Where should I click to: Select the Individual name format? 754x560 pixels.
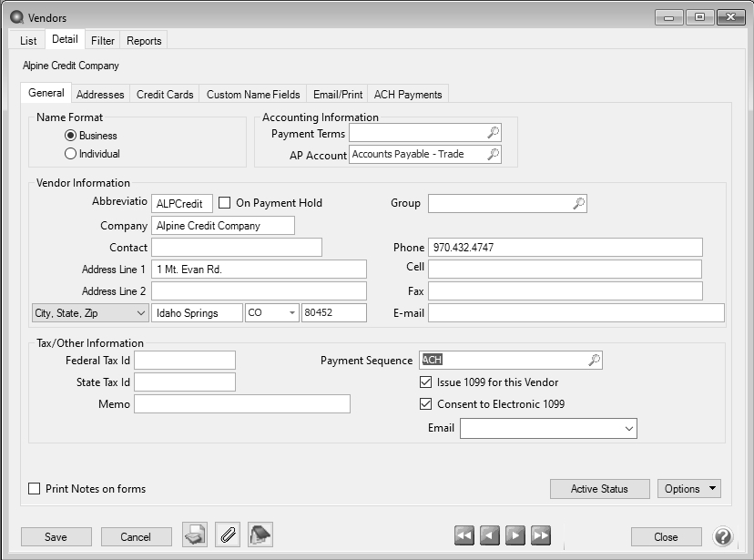[70, 154]
